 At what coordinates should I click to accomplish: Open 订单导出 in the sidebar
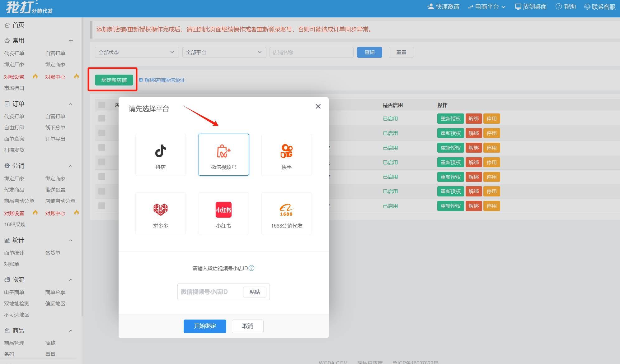tap(55, 139)
